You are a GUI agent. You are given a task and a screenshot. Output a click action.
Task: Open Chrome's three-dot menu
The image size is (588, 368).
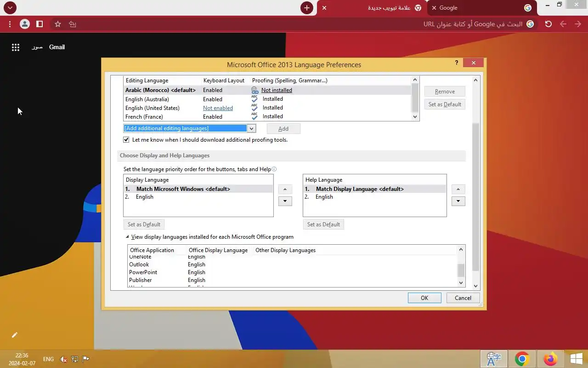(x=10, y=24)
